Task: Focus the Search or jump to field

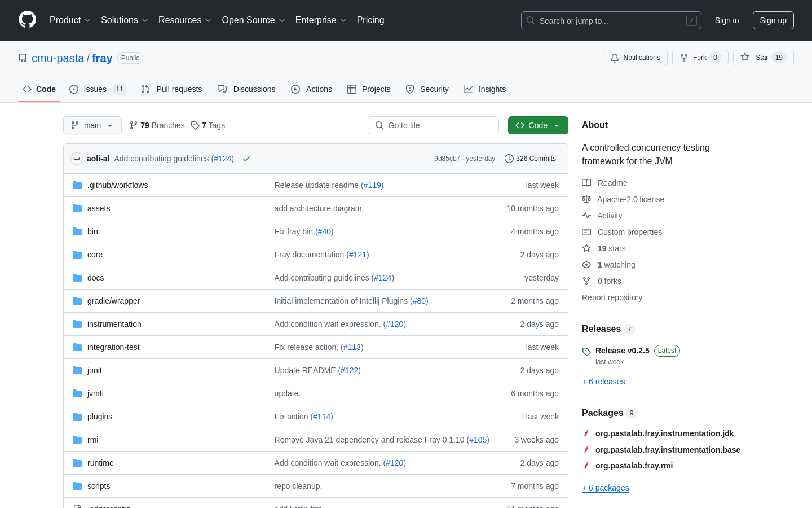Action: click(611, 20)
